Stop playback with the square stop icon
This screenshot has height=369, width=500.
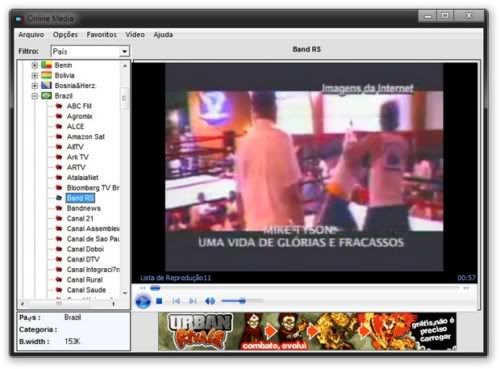click(x=159, y=301)
